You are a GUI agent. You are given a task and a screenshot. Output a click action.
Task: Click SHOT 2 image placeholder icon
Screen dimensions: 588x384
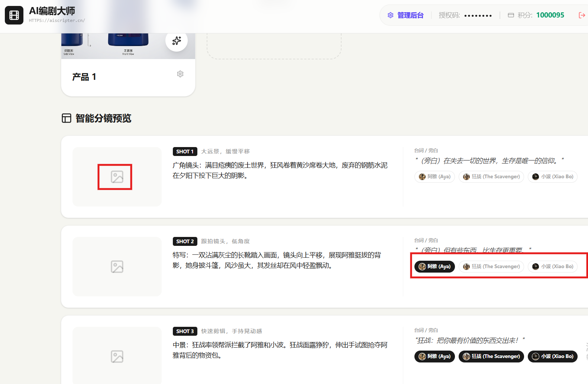point(117,267)
